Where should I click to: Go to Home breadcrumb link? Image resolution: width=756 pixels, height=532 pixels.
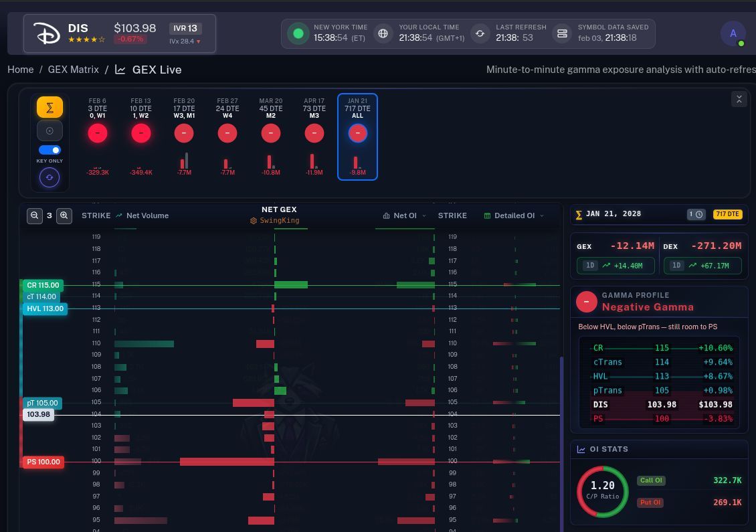20,70
